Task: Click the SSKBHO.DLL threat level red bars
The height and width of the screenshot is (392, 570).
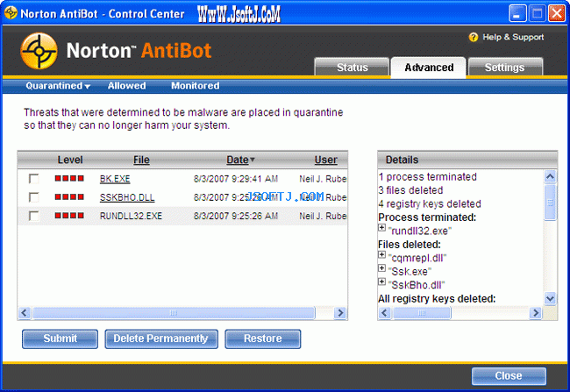Action: tap(69, 196)
